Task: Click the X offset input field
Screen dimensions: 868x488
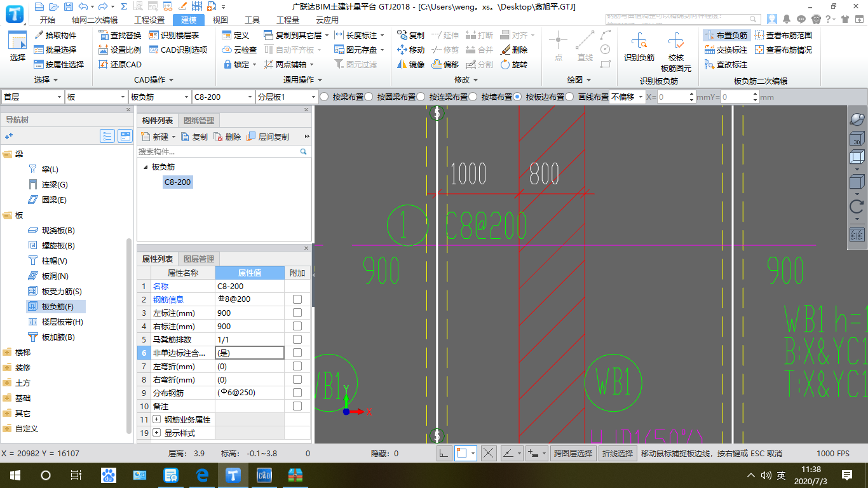Action: [672, 97]
